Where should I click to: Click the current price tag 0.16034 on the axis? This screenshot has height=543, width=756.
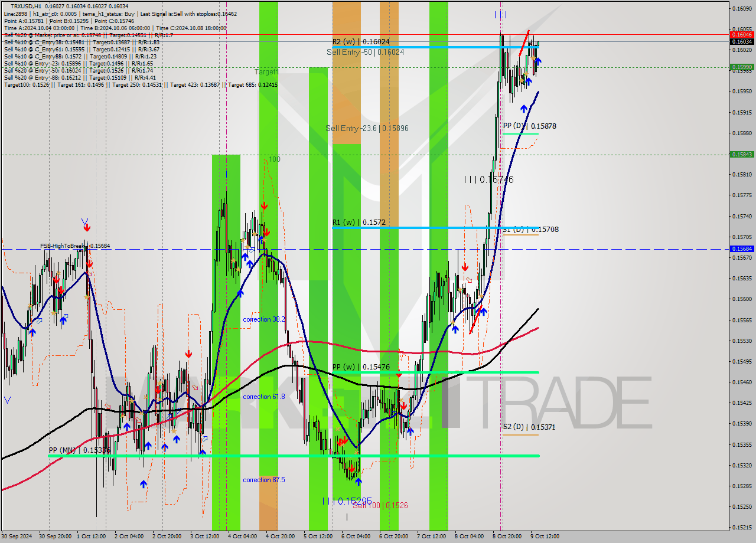[x=742, y=42]
